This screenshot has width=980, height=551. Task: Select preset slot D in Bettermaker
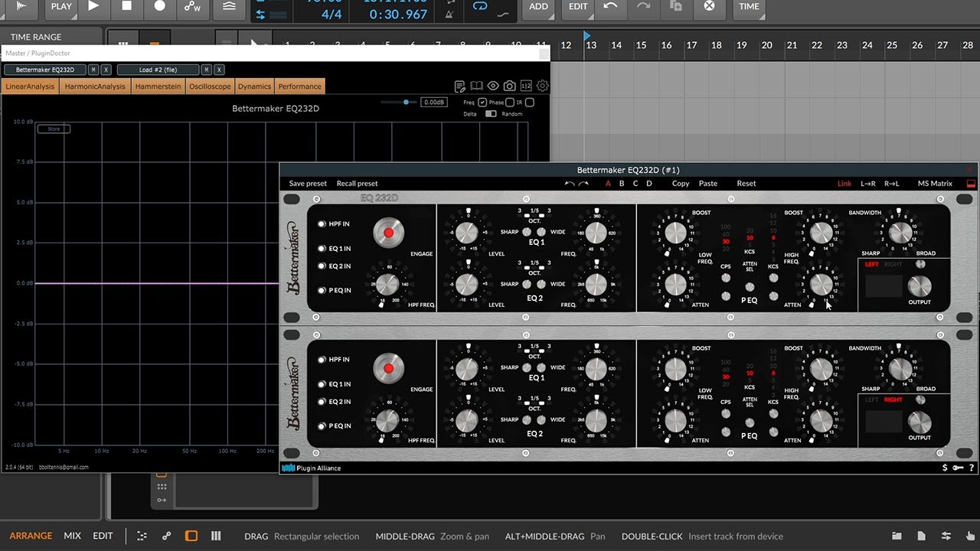(x=649, y=184)
